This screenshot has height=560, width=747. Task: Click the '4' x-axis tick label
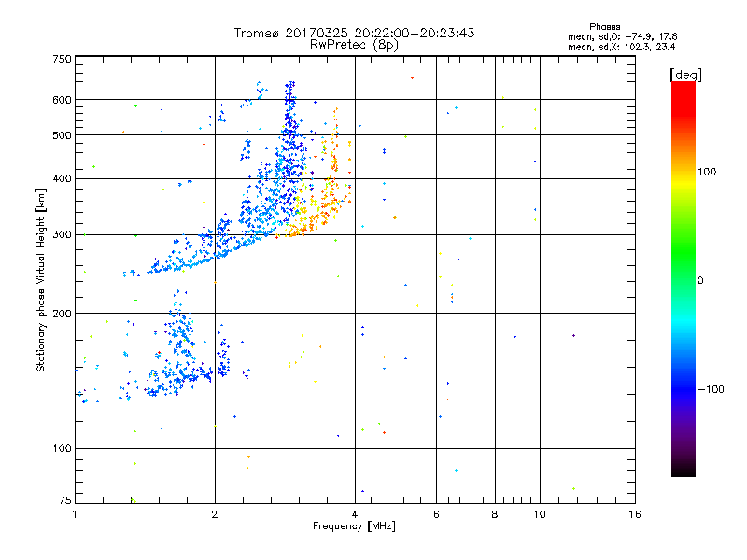point(355,514)
